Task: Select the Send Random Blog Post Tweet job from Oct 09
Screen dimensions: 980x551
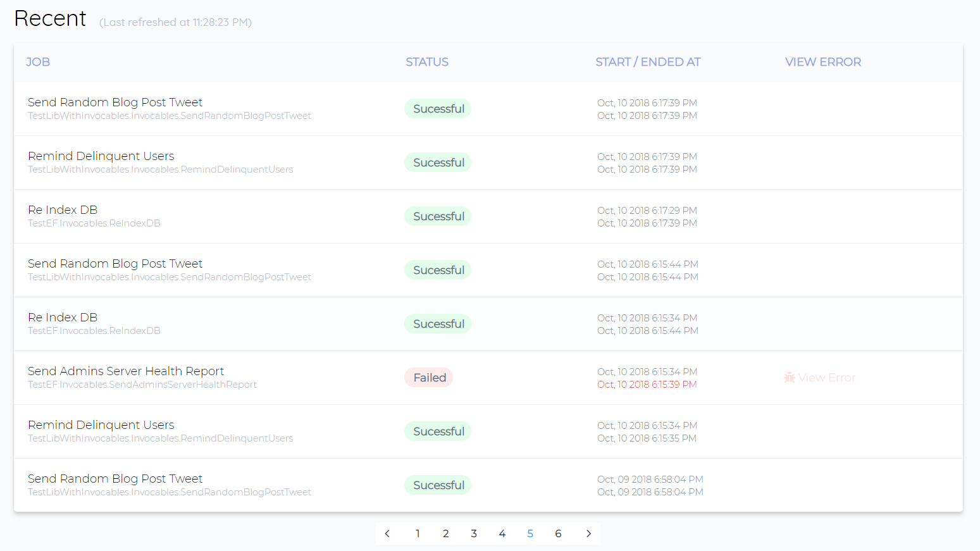Action: point(115,478)
